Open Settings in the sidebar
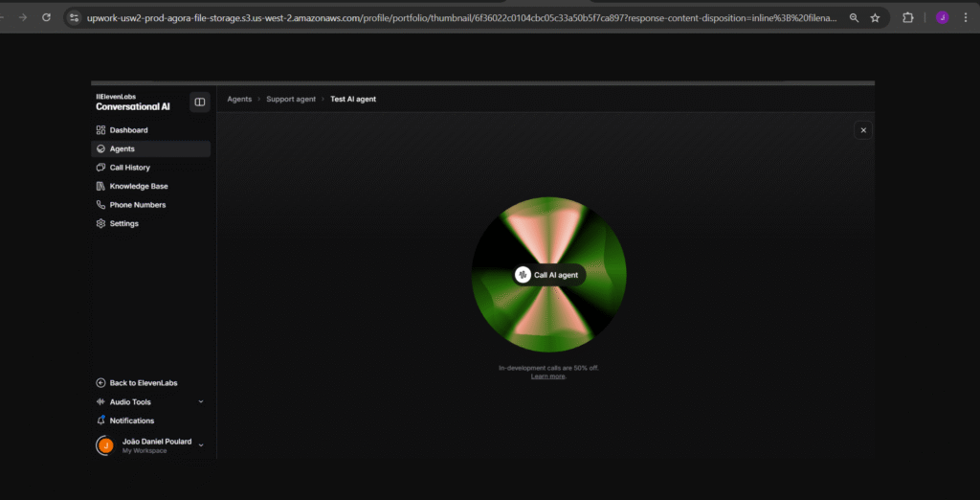Image resolution: width=980 pixels, height=500 pixels. point(123,224)
